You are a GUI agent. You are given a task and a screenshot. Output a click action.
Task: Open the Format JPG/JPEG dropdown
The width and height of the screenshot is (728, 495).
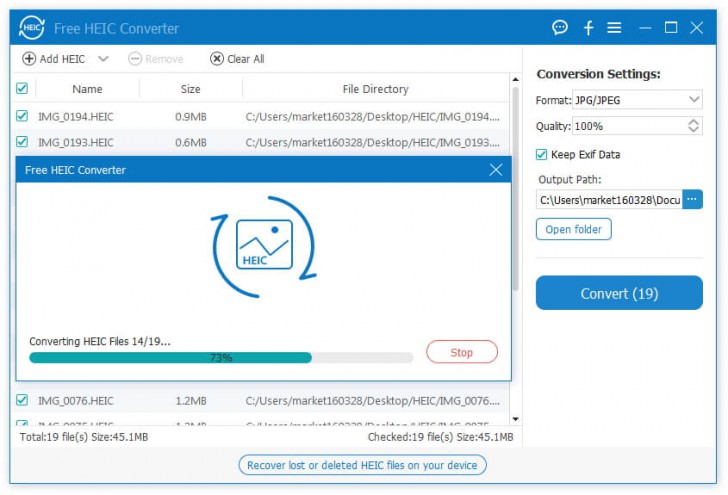click(x=637, y=100)
